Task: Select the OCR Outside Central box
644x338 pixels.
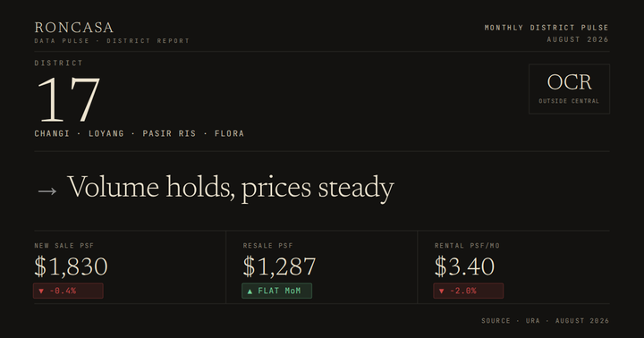Action: [569, 89]
